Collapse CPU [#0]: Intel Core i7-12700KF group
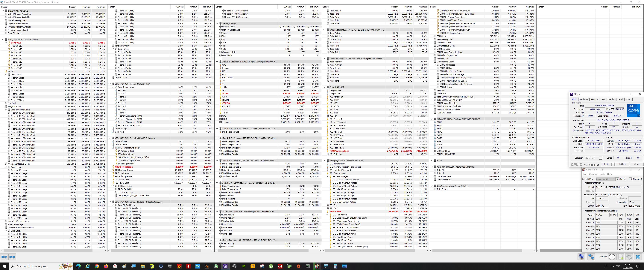Viewport: 644px width, 270px height. tap(3, 40)
